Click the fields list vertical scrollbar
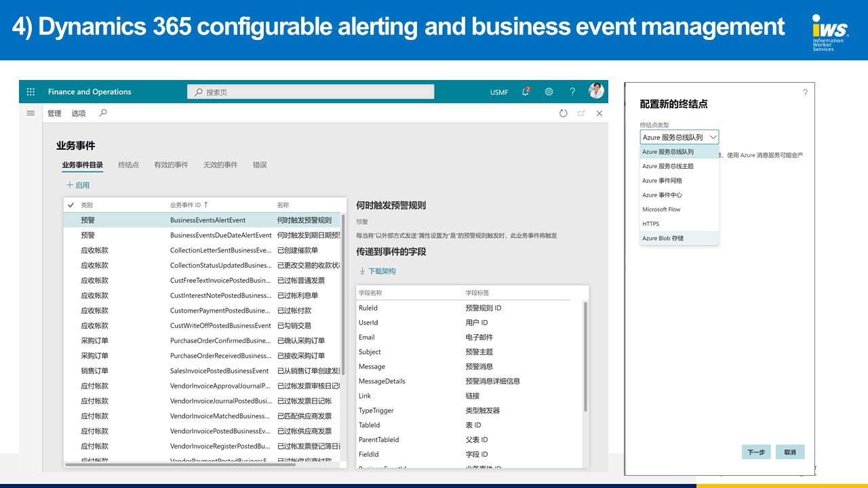Screen dimensions: 868x488 586,356
